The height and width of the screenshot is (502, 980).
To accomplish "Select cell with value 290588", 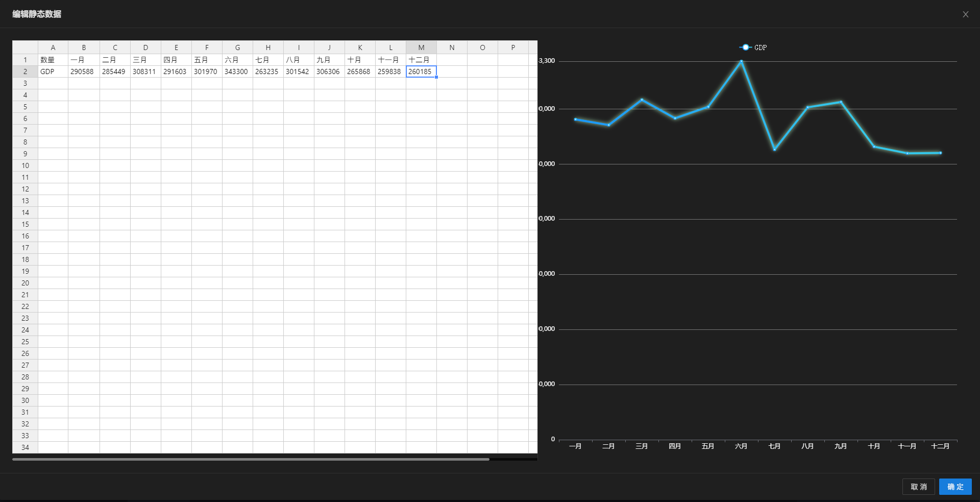I will point(84,71).
